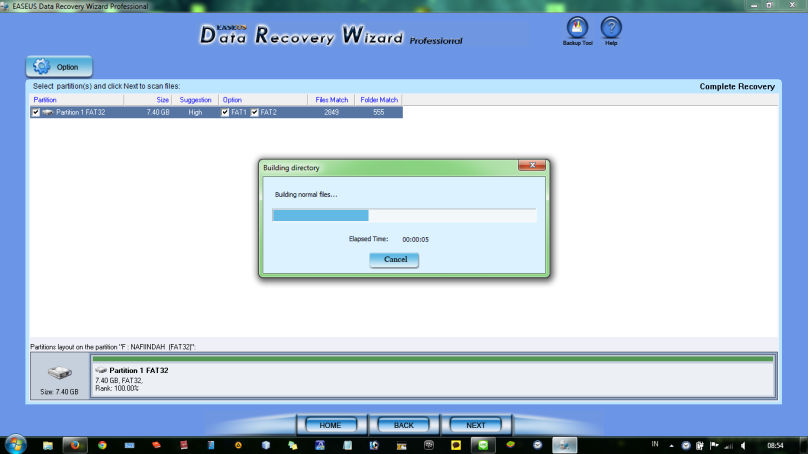808x454 pixels.
Task: Open the white cube taskbar icon
Action: pyautogui.click(x=265, y=445)
